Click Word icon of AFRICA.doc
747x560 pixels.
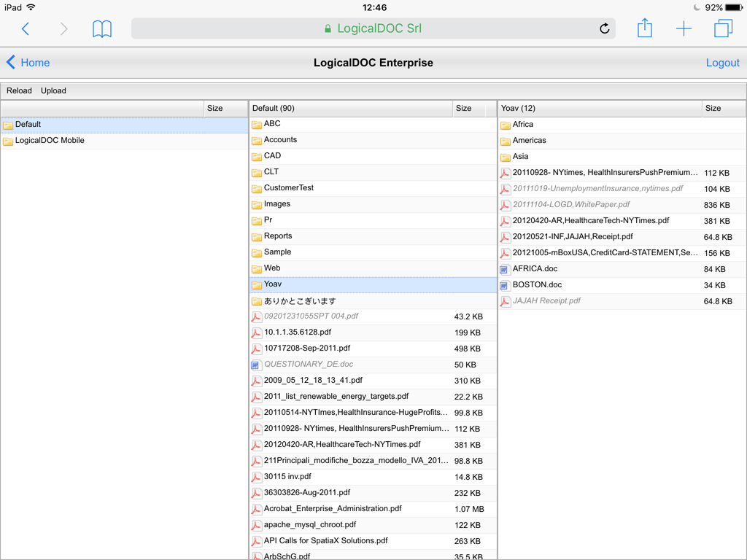pyautogui.click(x=504, y=270)
